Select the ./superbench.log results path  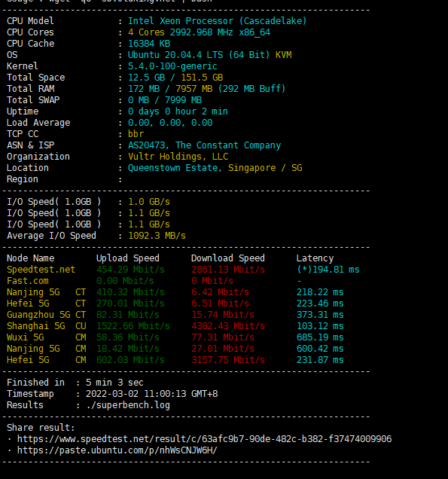click(128, 405)
